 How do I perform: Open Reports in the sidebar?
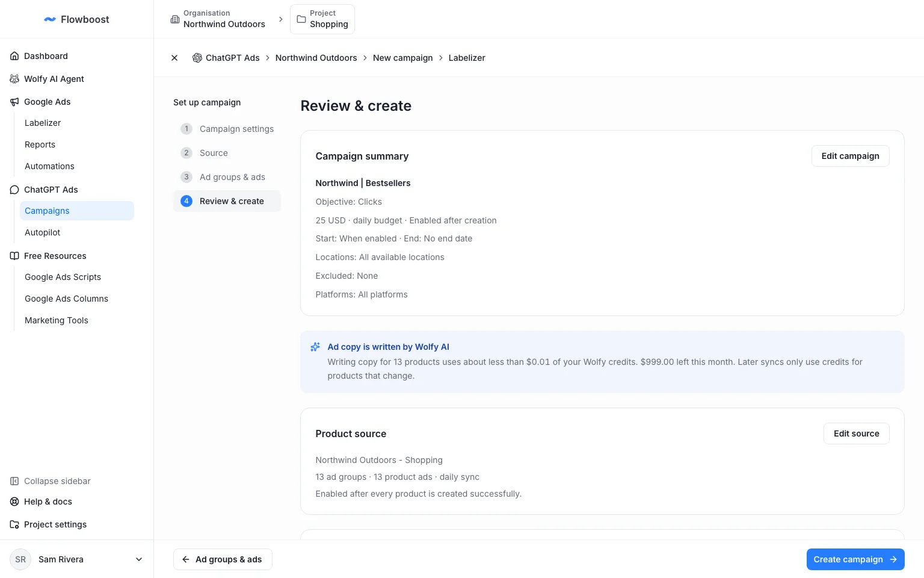point(76,144)
